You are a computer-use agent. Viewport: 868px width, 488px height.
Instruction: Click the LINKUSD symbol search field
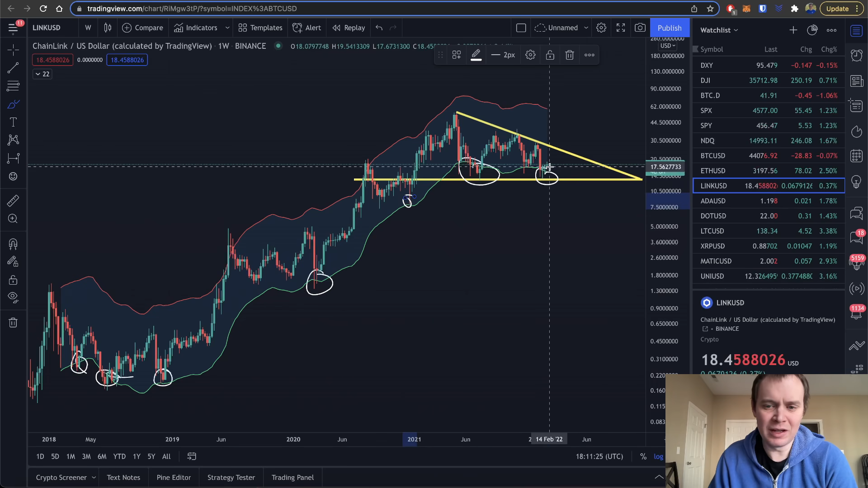(x=47, y=28)
